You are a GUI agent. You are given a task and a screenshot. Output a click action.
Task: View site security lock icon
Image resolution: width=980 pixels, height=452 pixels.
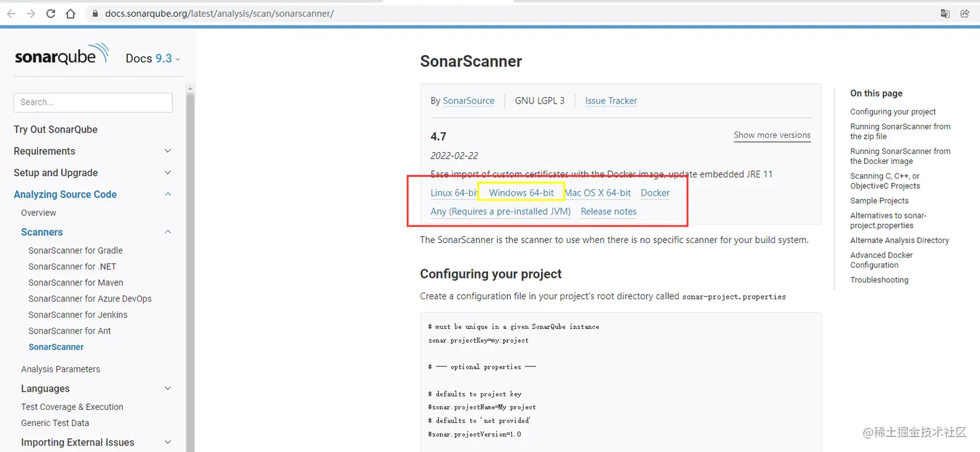pyautogui.click(x=95, y=13)
